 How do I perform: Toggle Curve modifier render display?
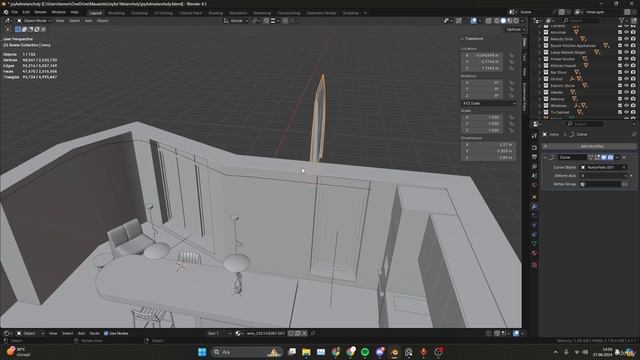pyautogui.click(x=610, y=157)
